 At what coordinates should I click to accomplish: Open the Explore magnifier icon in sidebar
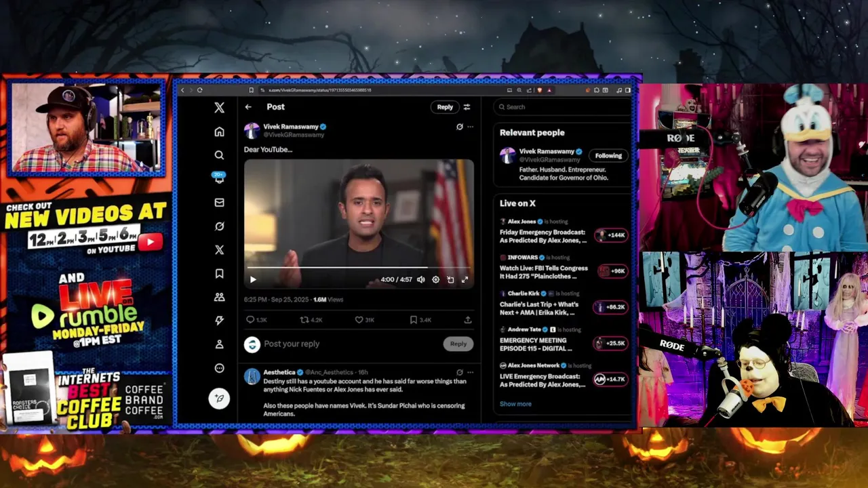[219, 155]
